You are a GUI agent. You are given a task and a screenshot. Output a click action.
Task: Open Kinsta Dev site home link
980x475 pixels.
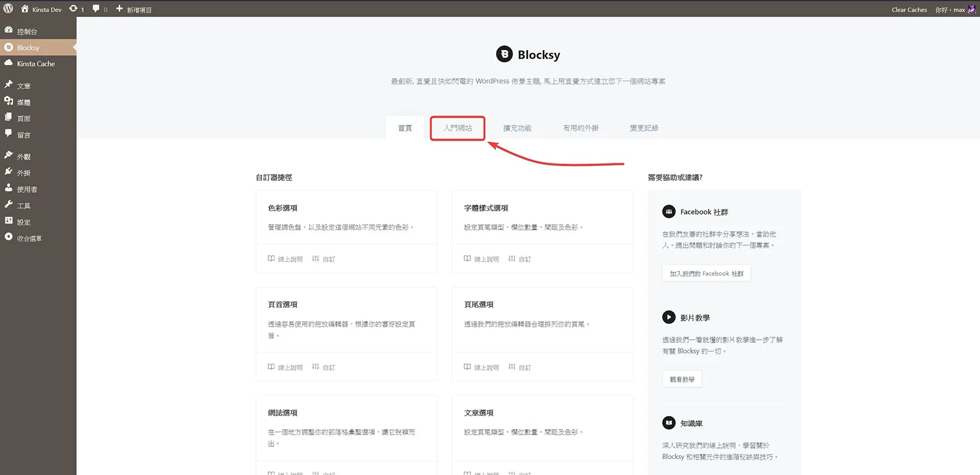coord(41,9)
